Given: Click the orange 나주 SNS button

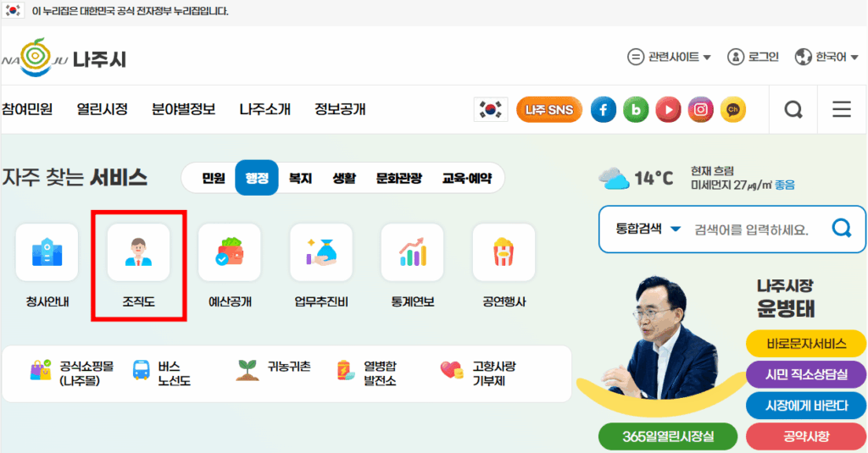Looking at the screenshot, I should [549, 109].
